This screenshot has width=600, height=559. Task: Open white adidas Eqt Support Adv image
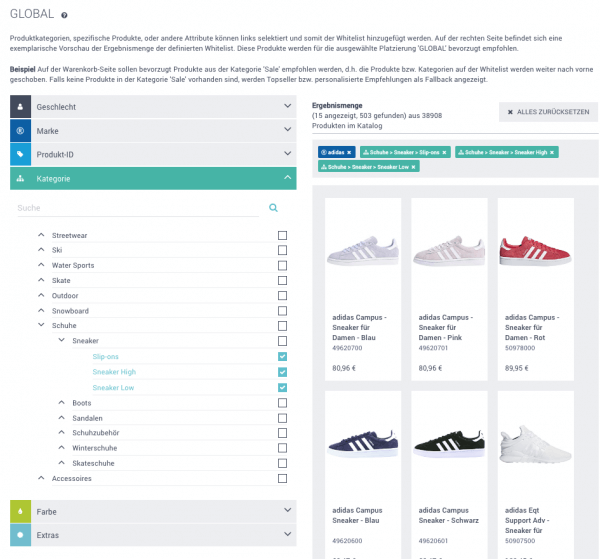click(535, 445)
